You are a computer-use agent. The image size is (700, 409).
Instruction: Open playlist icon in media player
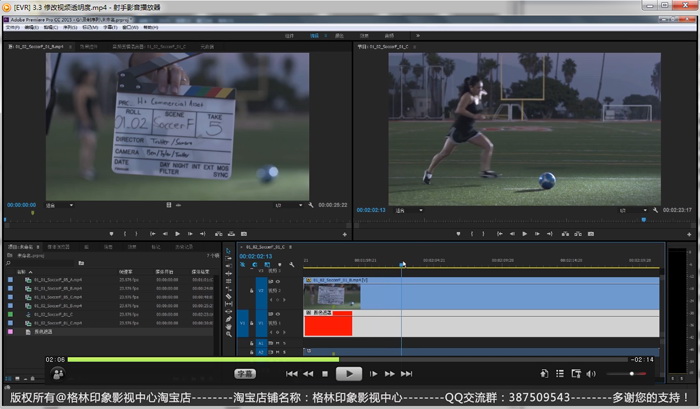(560, 374)
